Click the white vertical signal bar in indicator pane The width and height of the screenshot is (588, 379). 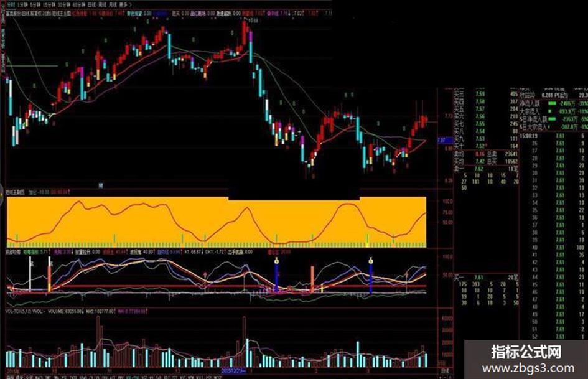pos(30,274)
